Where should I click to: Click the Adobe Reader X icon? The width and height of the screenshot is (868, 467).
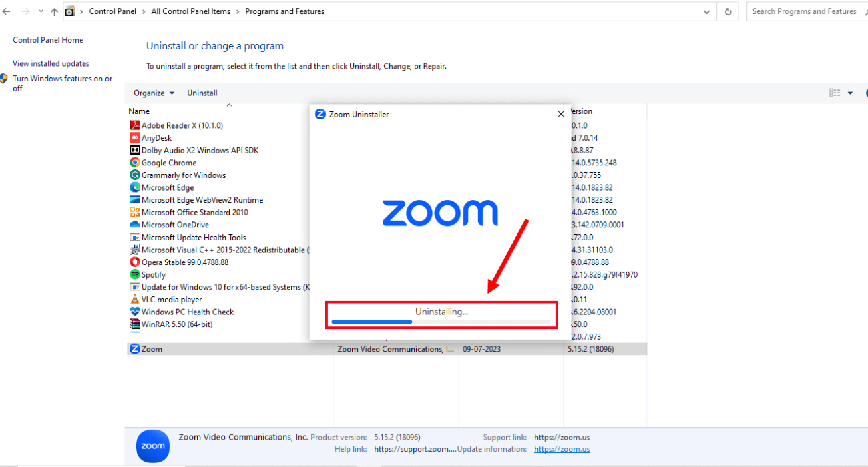(x=134, y=125)
